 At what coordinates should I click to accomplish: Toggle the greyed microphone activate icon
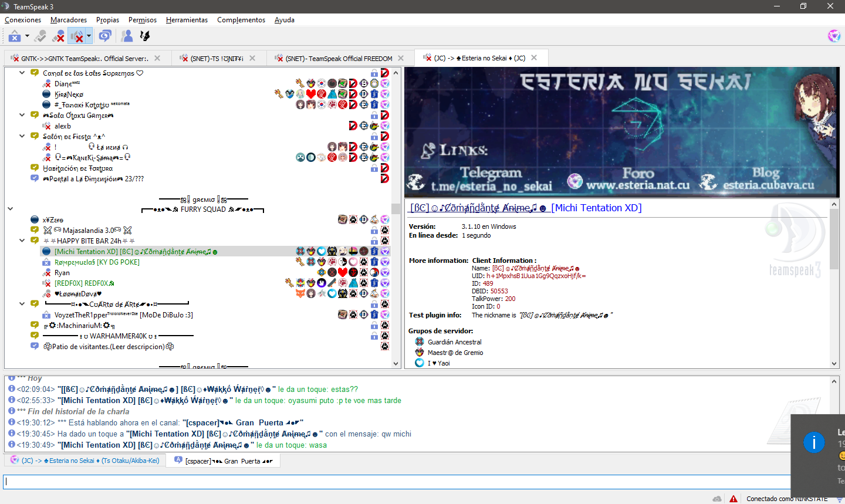(x=40, y=36)
